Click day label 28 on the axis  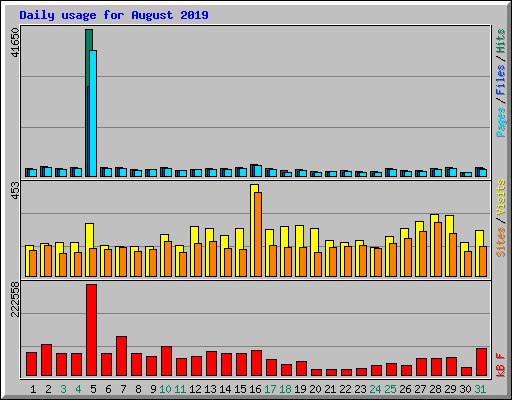[435, 389]
